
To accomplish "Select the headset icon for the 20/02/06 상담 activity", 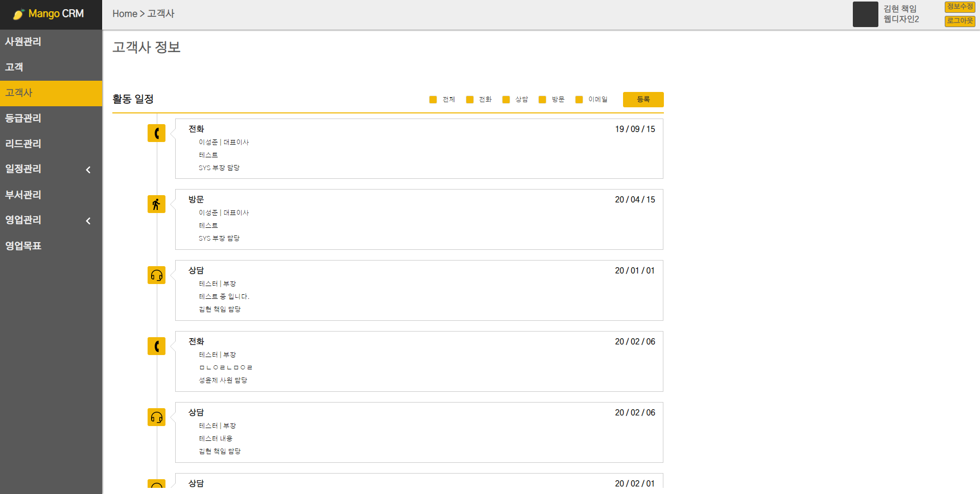I will (x=156, y=417).
